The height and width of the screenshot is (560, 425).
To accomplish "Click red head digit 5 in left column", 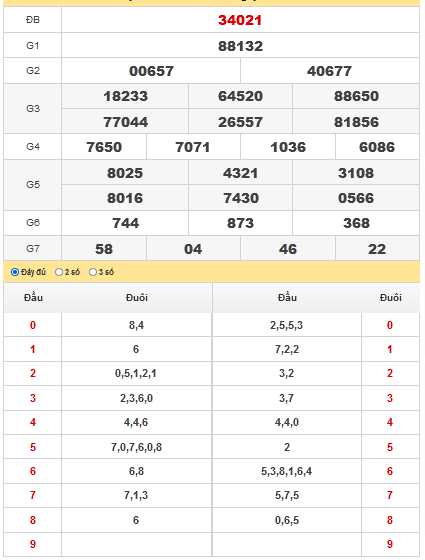I will 33,447.
